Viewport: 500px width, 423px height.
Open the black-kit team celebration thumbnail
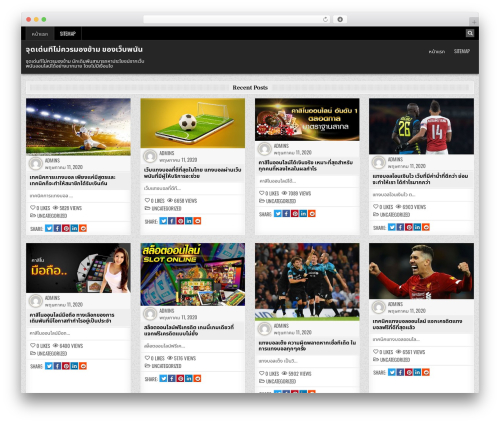[x=307, y=282]
